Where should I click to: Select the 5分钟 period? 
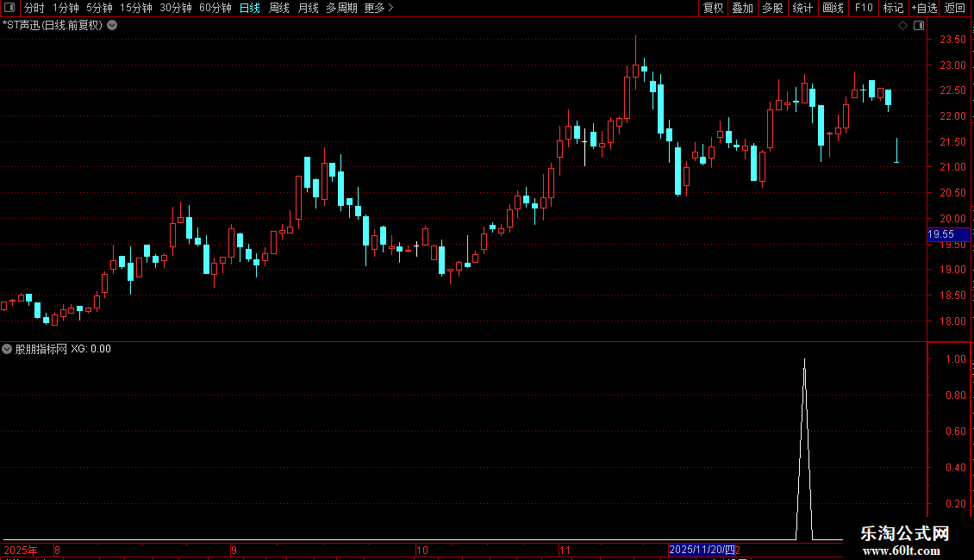click(x=99, y=8)
